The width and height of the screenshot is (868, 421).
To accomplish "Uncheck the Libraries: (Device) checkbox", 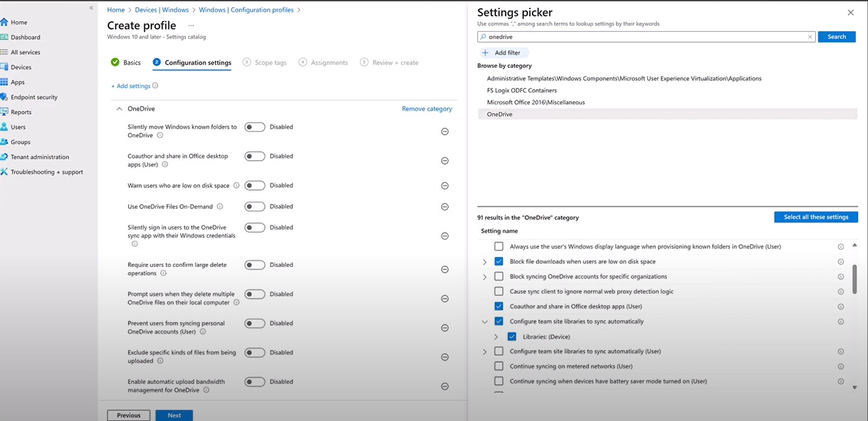I will tap(512, 336).
